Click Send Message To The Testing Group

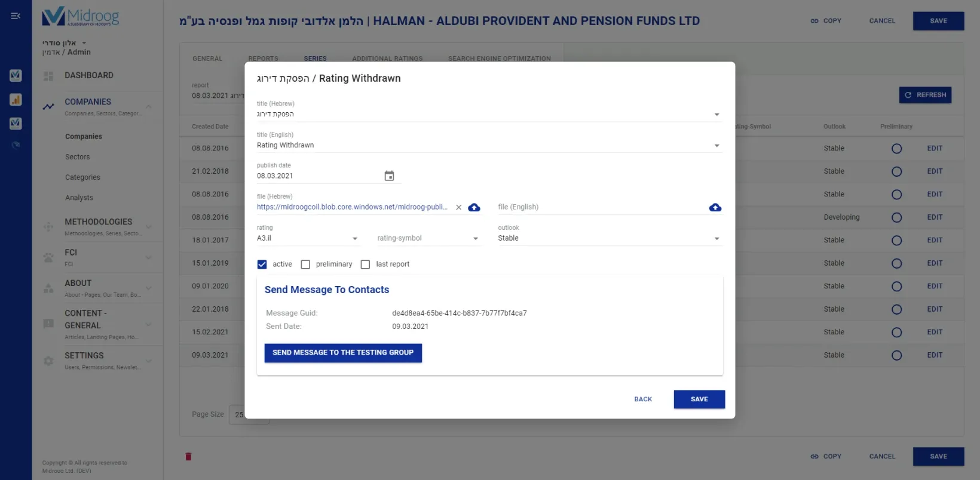[343, 353]
